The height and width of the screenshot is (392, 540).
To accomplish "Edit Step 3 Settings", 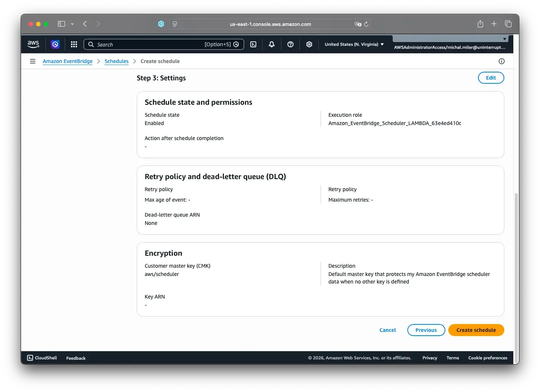I will click(x=491, y=78).
